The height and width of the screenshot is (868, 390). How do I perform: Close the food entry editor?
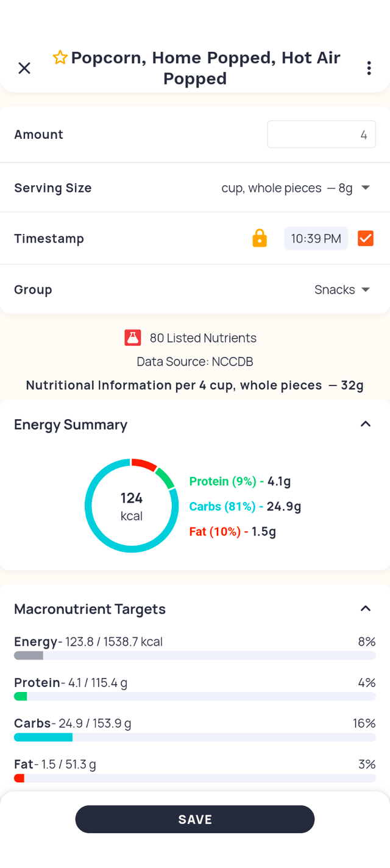tap(24, 68)
